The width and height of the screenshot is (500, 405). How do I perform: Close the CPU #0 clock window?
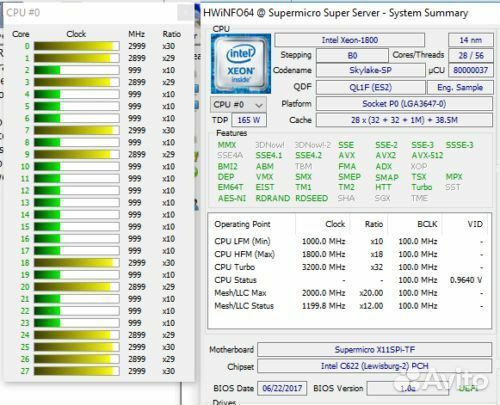point(184,13)
